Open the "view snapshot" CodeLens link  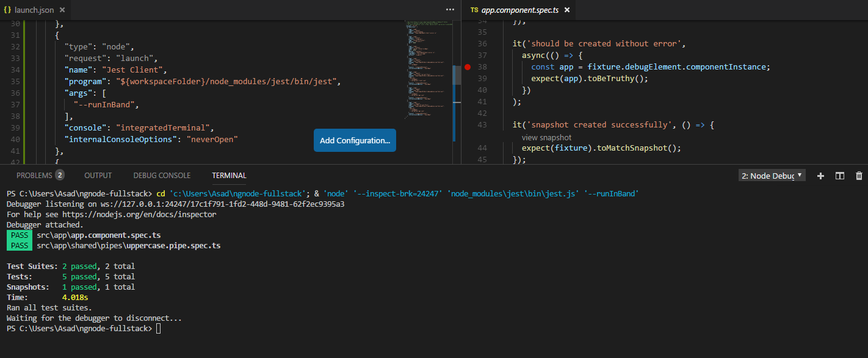[546, 137]
